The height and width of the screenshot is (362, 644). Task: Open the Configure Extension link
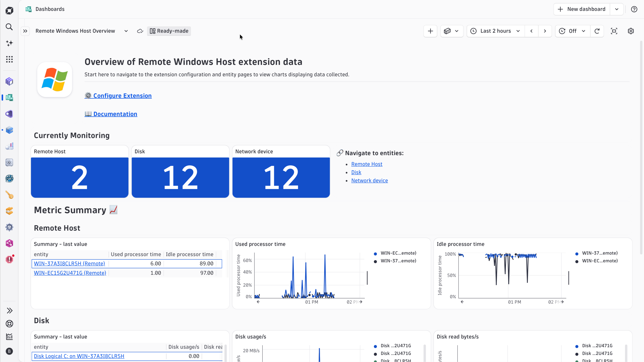[x=118, y=96]
